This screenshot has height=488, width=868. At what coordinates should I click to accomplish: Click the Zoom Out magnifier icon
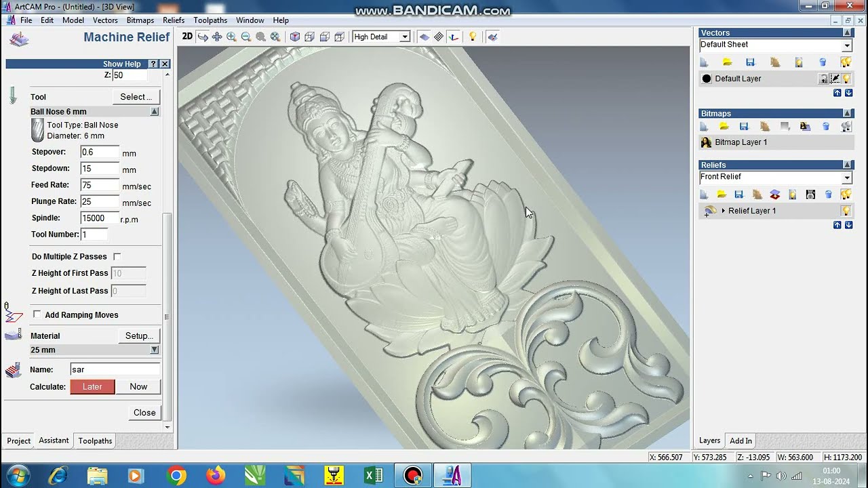click(x=246, y=37)
